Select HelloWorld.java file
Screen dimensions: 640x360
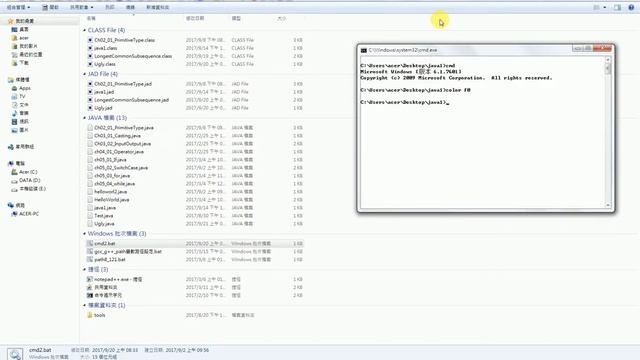click(x=112, y=200)
